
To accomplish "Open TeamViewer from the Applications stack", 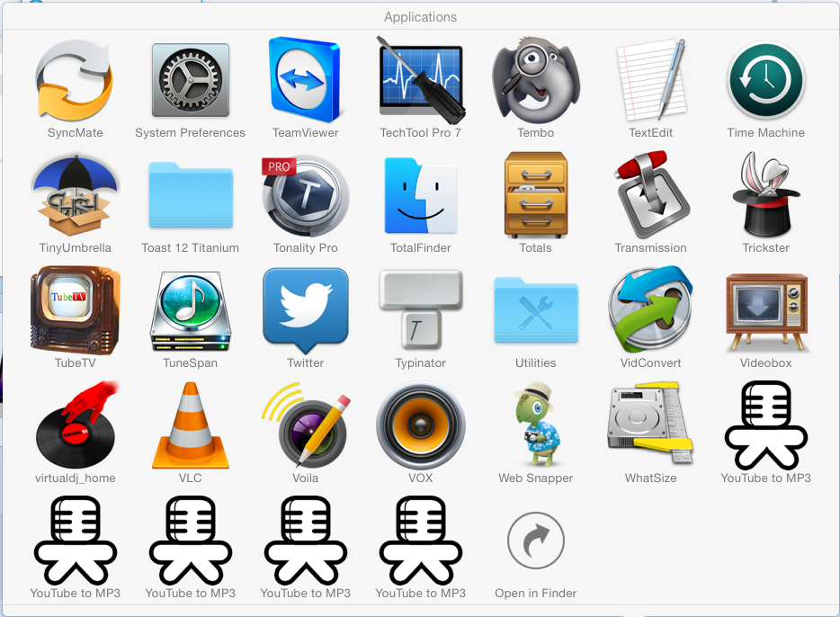I will [306, 79].
